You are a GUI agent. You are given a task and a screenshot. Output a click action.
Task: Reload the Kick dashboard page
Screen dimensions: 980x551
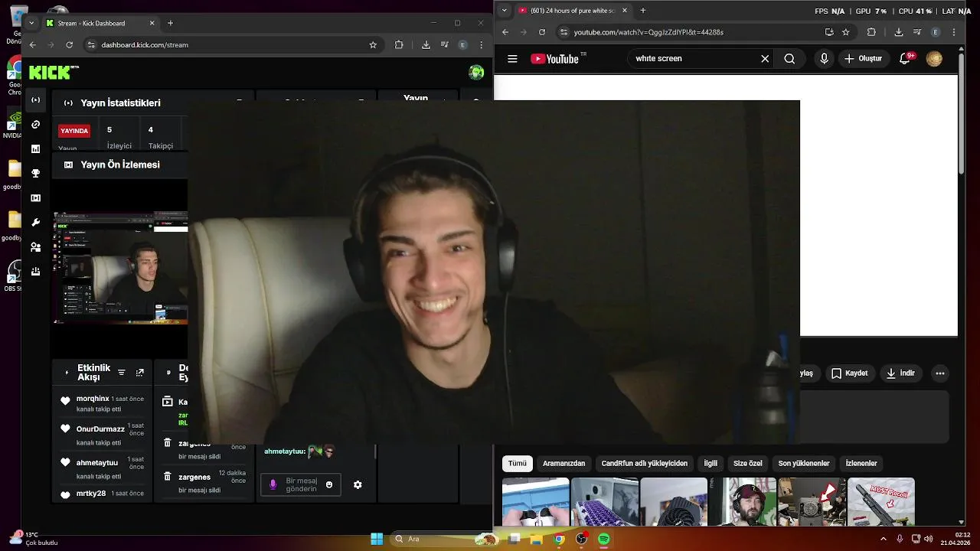(69, 45)
